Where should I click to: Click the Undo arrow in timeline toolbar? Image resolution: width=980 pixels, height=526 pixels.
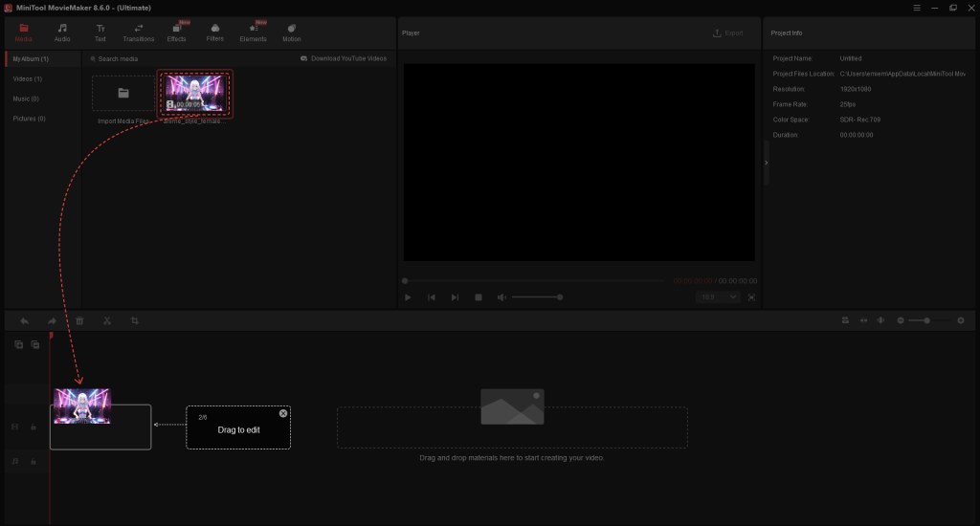pos(24,321)
